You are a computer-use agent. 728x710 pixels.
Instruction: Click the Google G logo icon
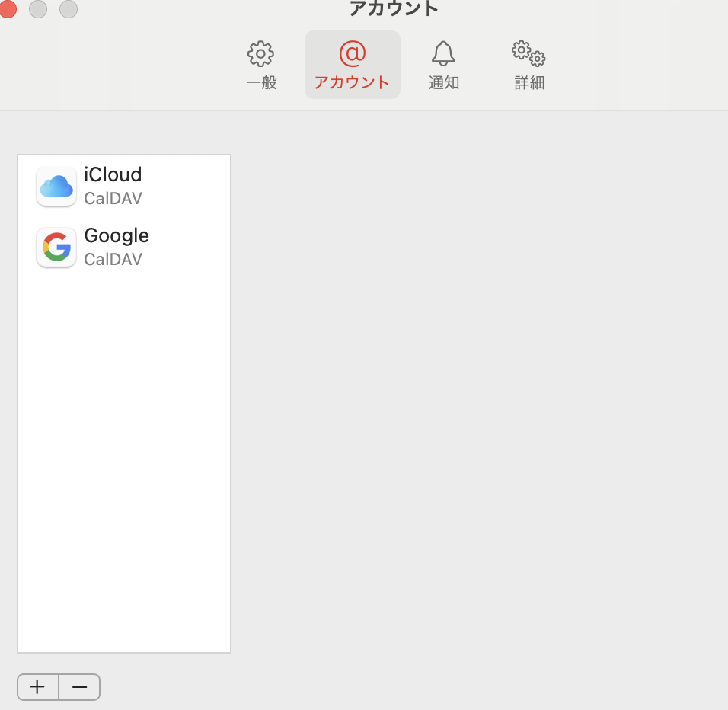click(56, 247)
